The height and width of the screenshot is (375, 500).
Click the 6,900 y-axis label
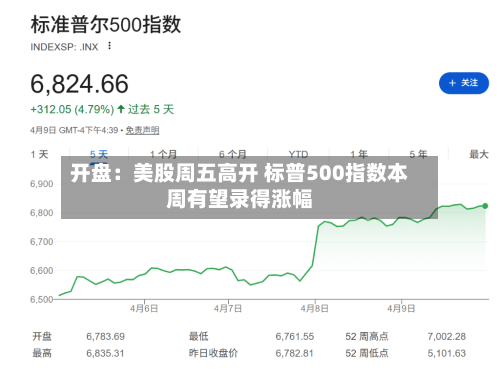[42, 184]
